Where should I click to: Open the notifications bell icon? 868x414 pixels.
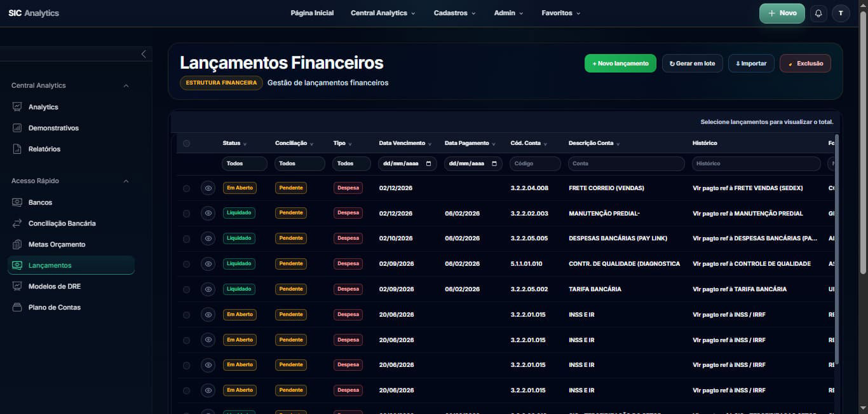tap(818, 13)
